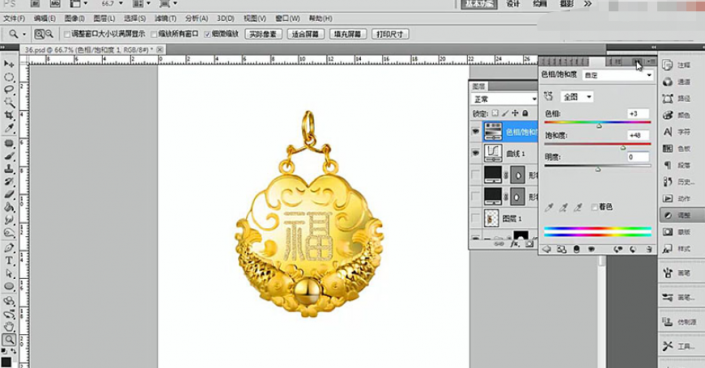Open the 通道 channels panel

click(678, 82)
